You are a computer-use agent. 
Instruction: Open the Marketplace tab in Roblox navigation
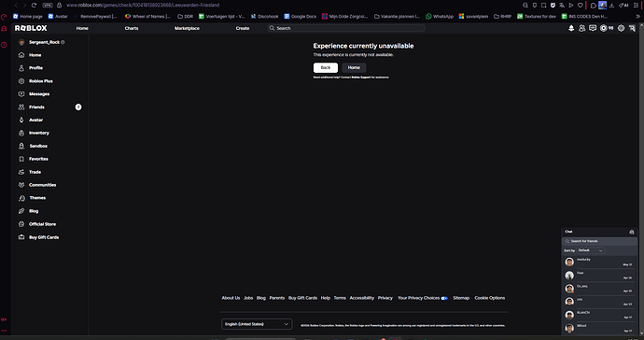(x=187, y=28)
